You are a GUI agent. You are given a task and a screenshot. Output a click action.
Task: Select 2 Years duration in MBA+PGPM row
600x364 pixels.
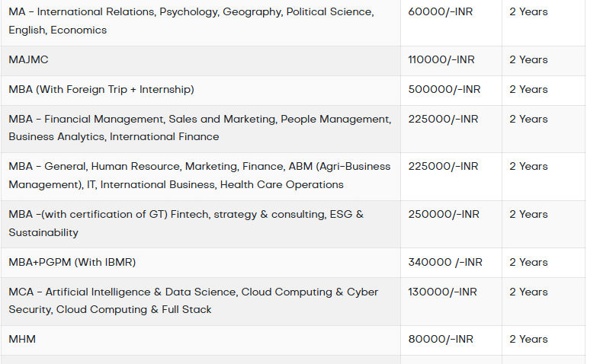pyautogui.click(x=528, y=262)
